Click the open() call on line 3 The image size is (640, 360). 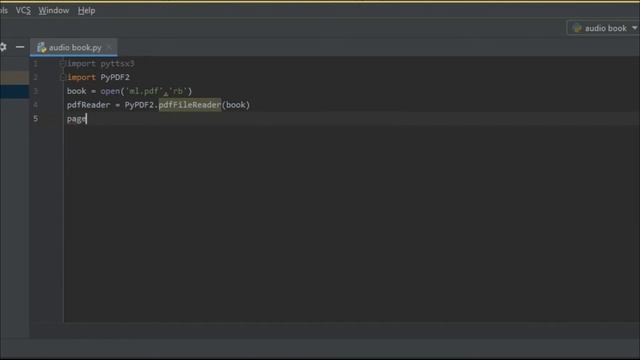[x=110, y=91]
